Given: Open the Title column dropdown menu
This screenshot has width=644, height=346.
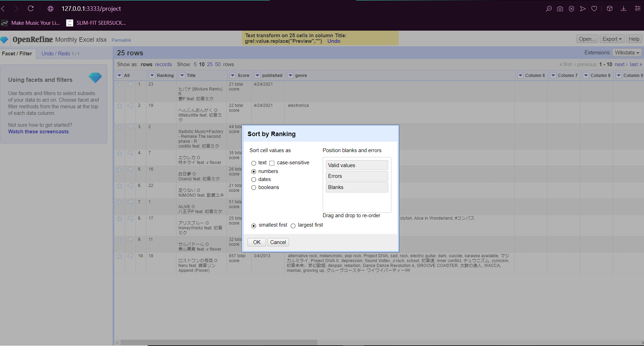Looking at the screenshot, I should [182, 76].
